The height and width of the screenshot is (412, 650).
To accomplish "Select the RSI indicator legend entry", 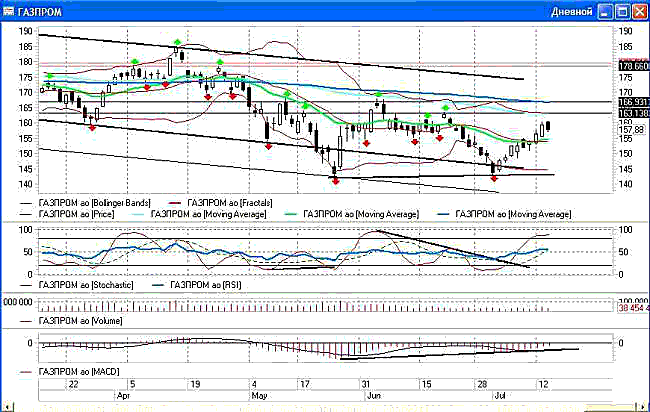I will point(200,285).
